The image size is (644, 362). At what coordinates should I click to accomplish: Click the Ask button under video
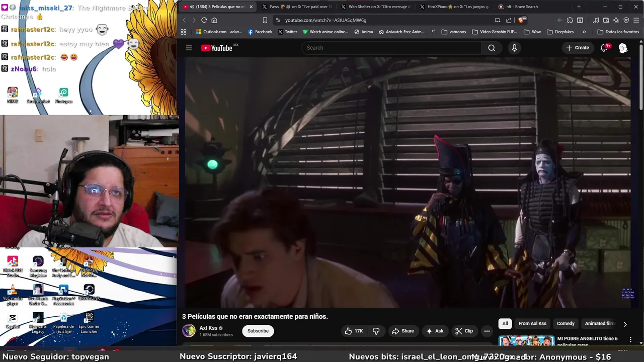pos(434,331)
